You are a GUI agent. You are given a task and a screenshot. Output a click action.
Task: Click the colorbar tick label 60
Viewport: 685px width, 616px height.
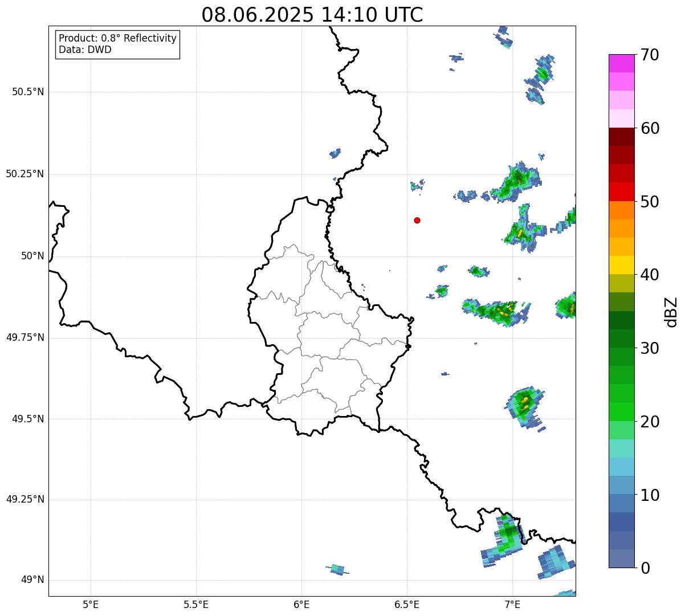click(x=650, y=128)
